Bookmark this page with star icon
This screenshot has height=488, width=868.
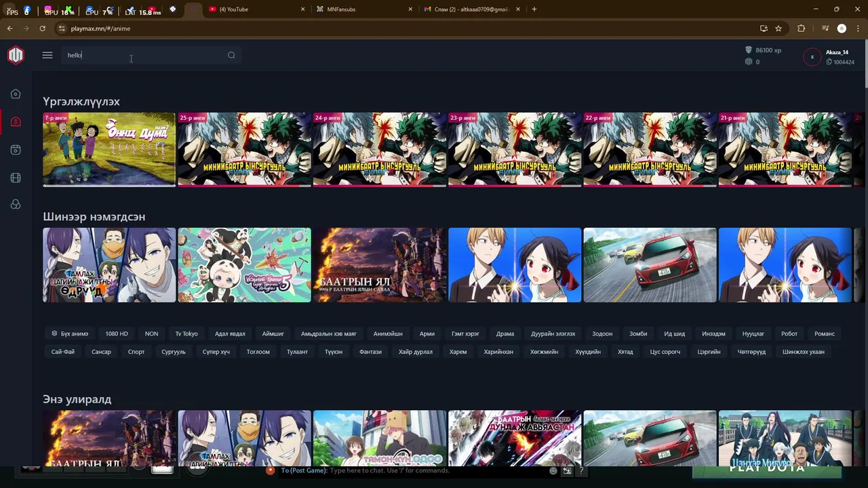[x=778, y=28]
